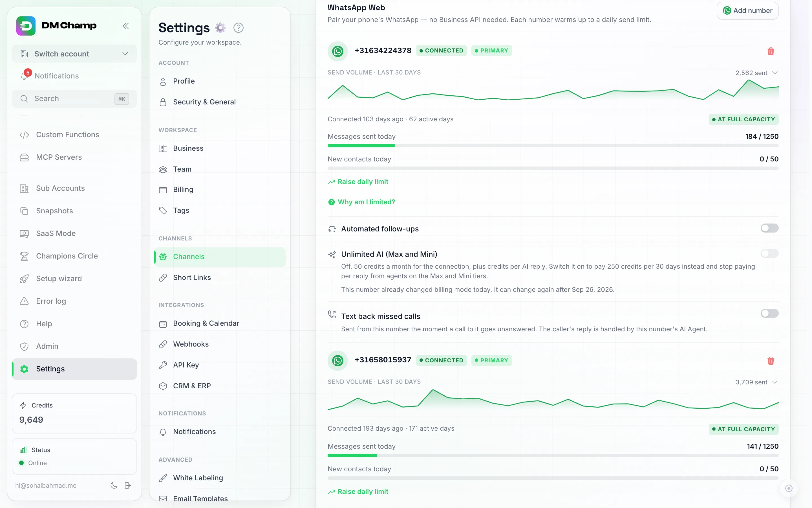The height and width of the screenshot is (508, 812).
Task: Click the 141 / 1250 messages progress bar
Action: [x=553, y=456]
